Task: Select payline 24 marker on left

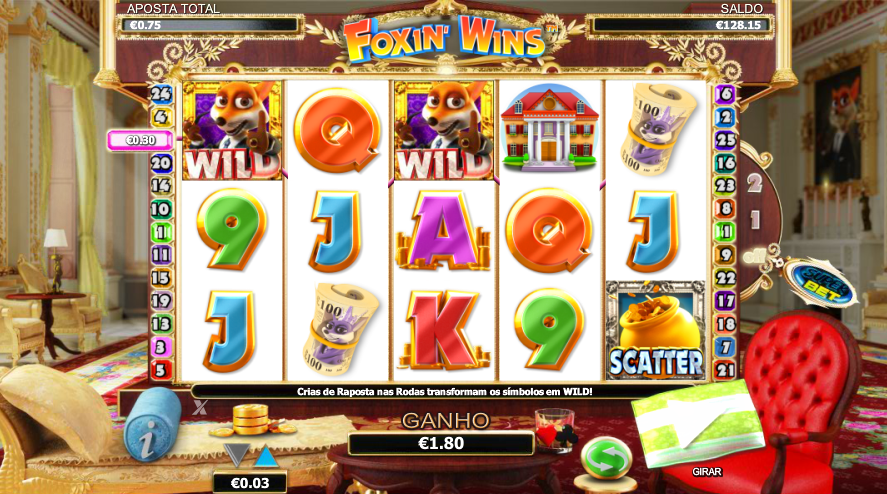Action: (161, 94)
